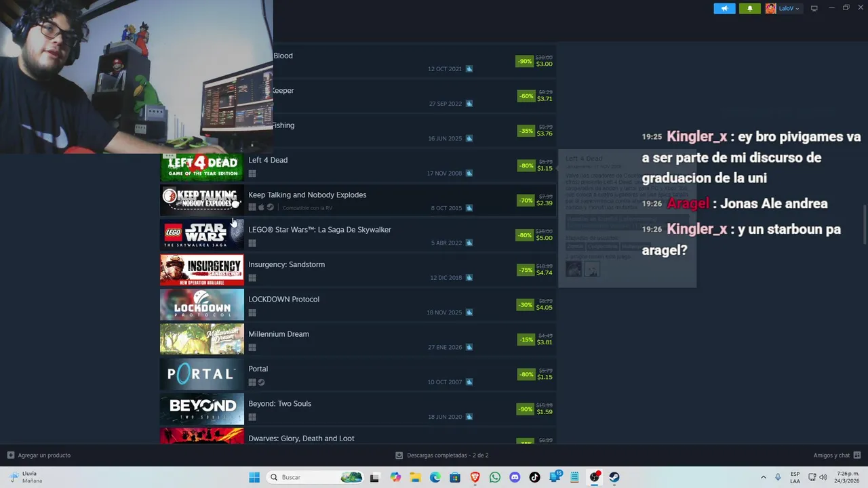
Task: Click the blue icon beside 18 NOV 2025
Action: 469,312
